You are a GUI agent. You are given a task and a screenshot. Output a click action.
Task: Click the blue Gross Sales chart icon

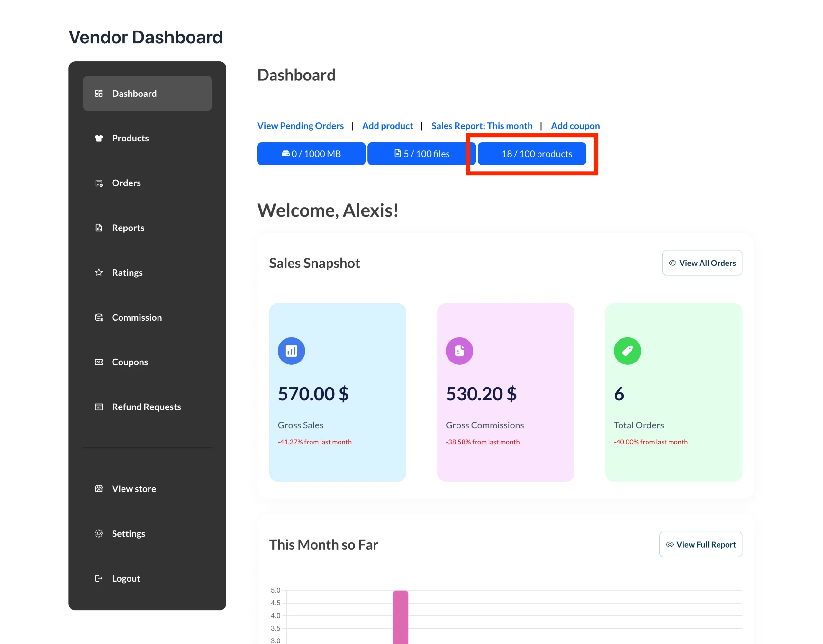point(291,351)
